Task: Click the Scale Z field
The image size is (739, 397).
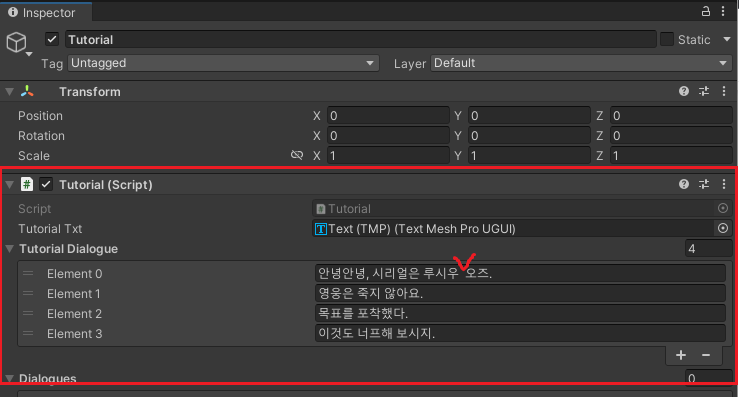Action: tap(671, 156)
